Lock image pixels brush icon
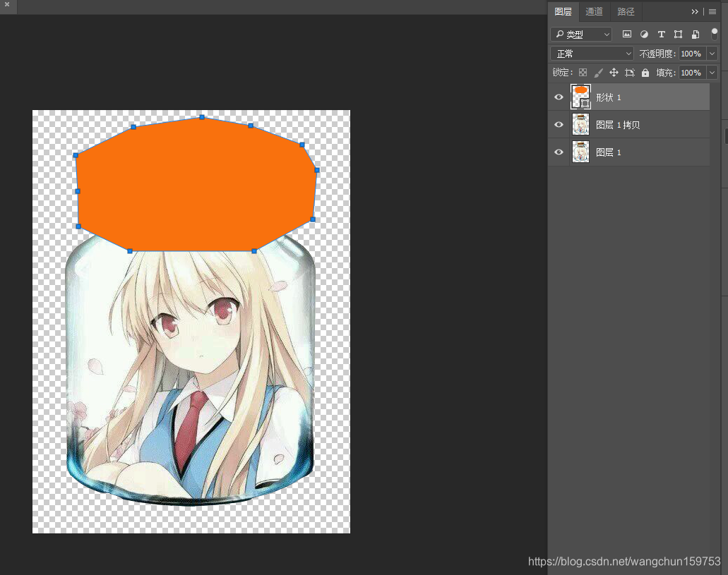 tap(599, 73)
